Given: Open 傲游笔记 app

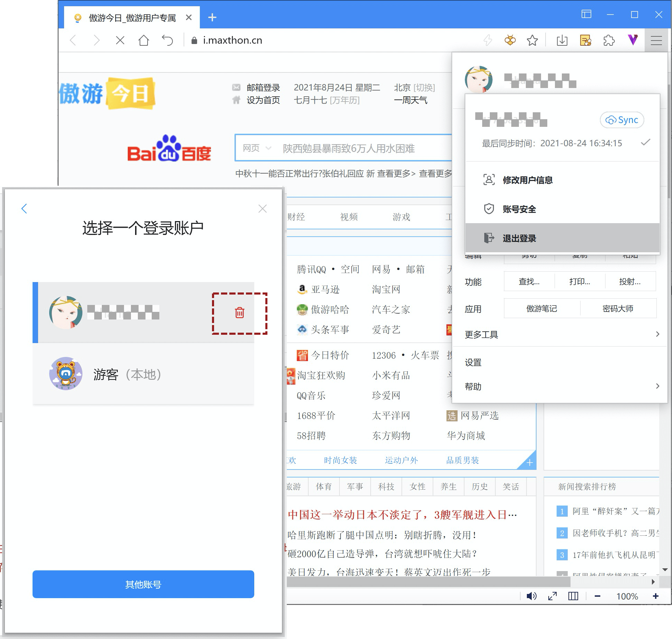Looking at the screenshot, I should coord(542,308).
